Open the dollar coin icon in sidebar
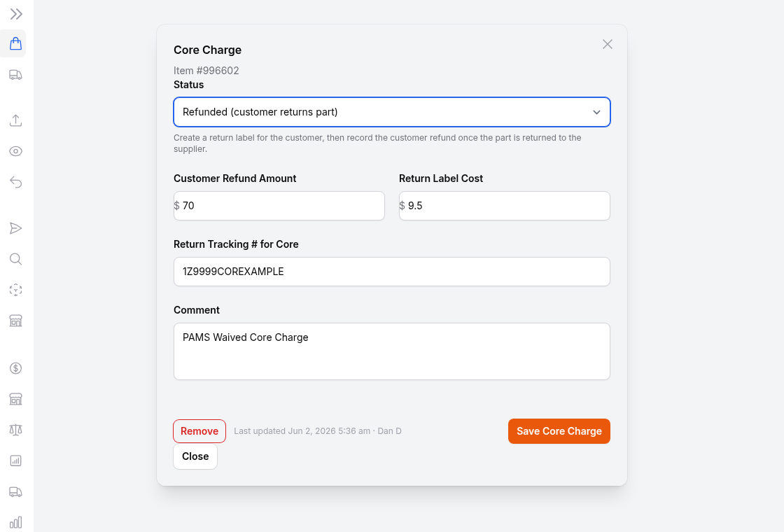 [16, 368]
